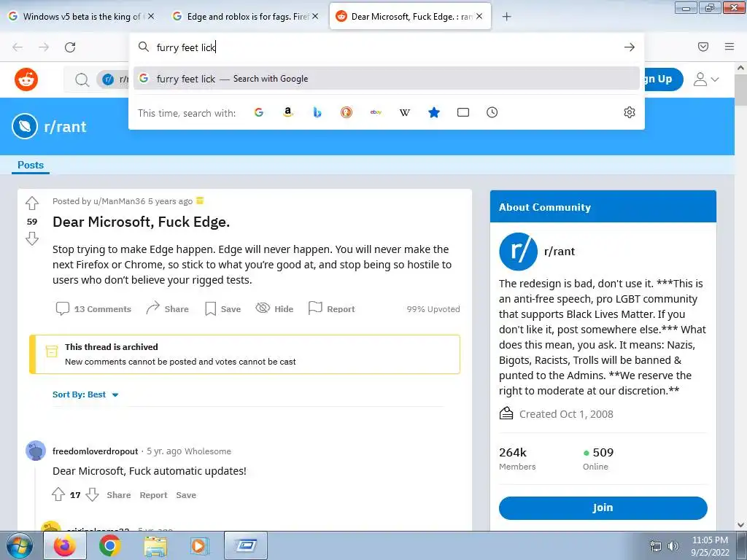The width and height of the screenshot is (747, 560).
Task: Search open tabs using the tab icon
Action: tap(463, 112)
